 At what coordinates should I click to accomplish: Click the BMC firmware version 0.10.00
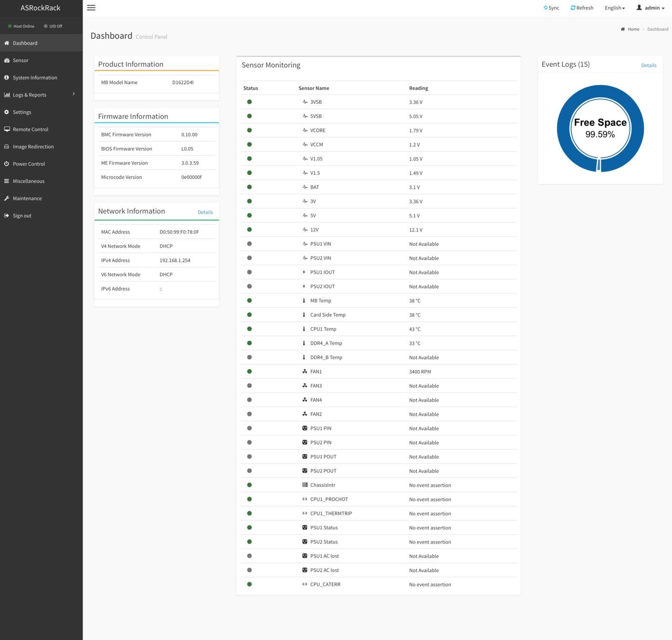click(189, 134)
